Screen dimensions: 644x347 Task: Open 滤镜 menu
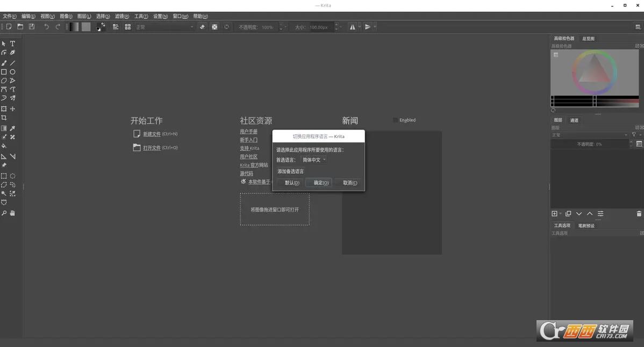121,17
